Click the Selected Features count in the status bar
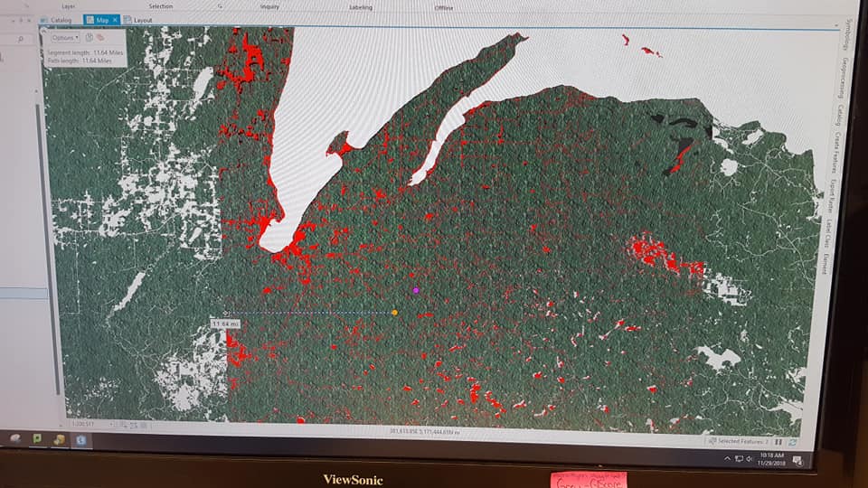This screenshot has width=868, height=488. pyautogui.click(x=739, y=441)
